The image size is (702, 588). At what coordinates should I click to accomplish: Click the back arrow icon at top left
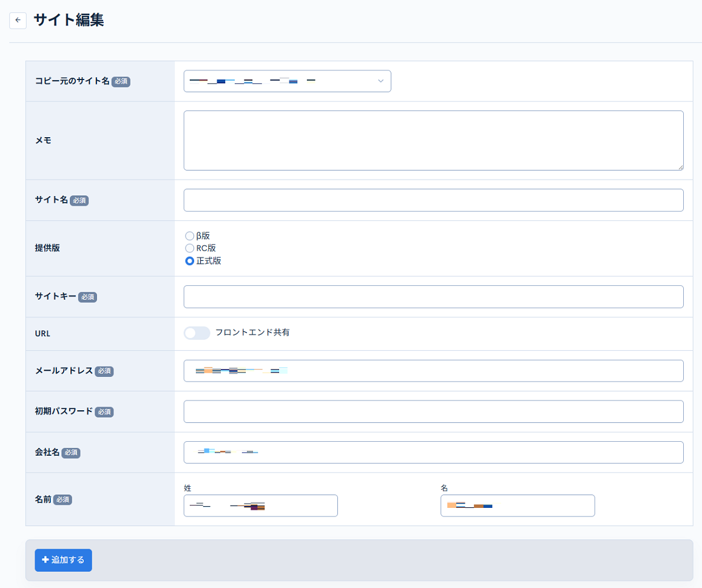pyautogui.click(x=18, y=20)
